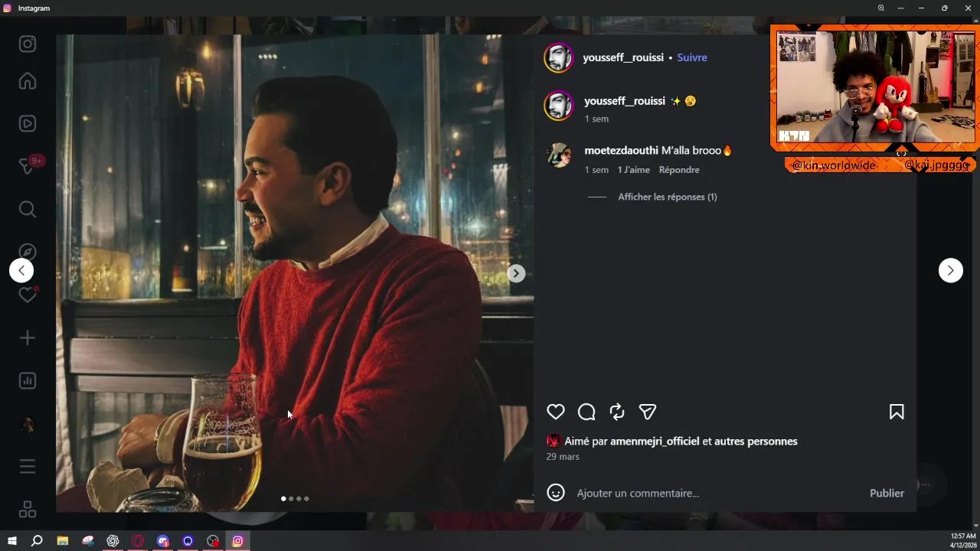Open the Reels icon in the sidebar
The image size is (980, 551).
[28, 123]
